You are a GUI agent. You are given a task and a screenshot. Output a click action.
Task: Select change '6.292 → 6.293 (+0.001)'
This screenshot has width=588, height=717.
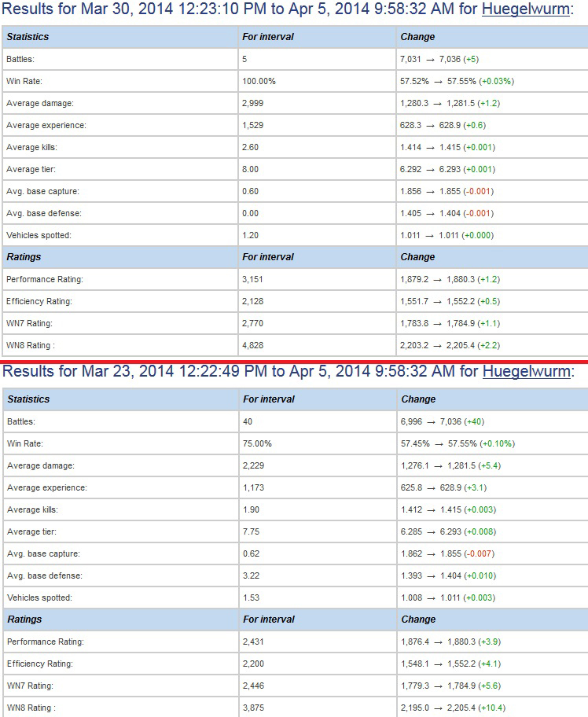(447, 169)
